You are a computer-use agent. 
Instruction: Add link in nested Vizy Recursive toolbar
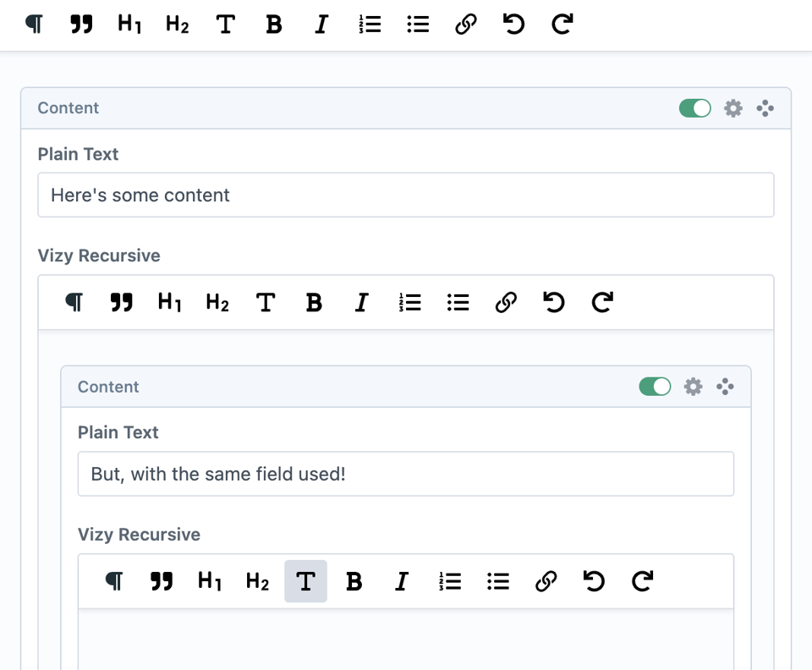(x=546, y=581)
